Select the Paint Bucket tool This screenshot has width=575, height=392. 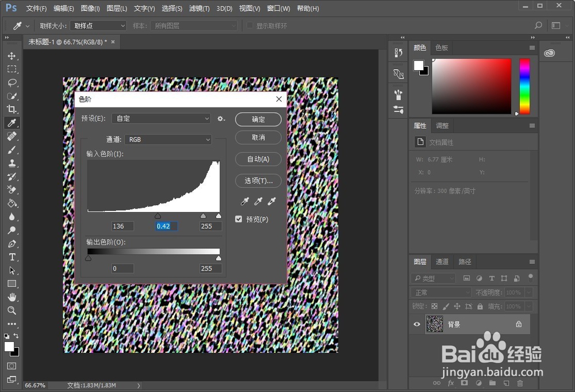(x=11, y=203)
